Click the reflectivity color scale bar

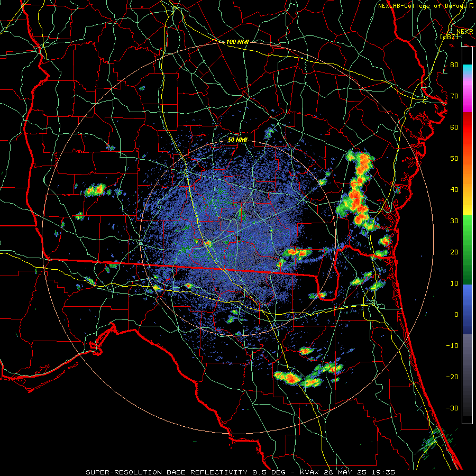[467, 235]
